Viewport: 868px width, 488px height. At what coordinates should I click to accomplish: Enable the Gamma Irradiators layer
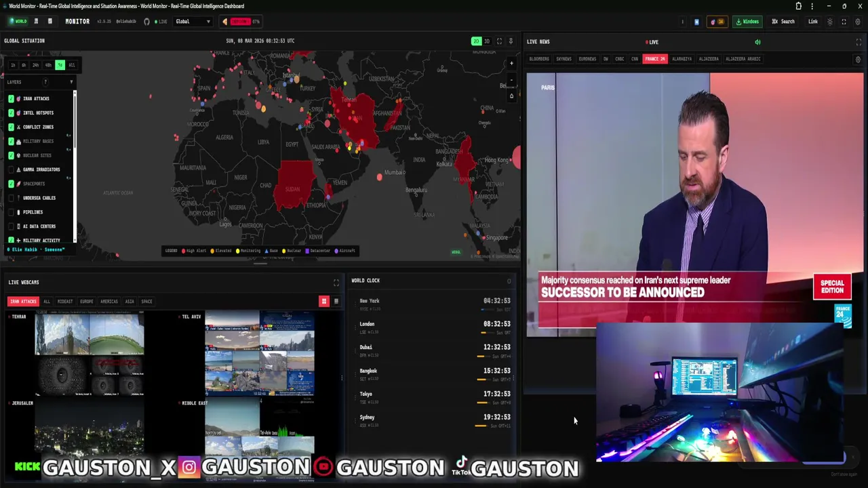[11, 169]
